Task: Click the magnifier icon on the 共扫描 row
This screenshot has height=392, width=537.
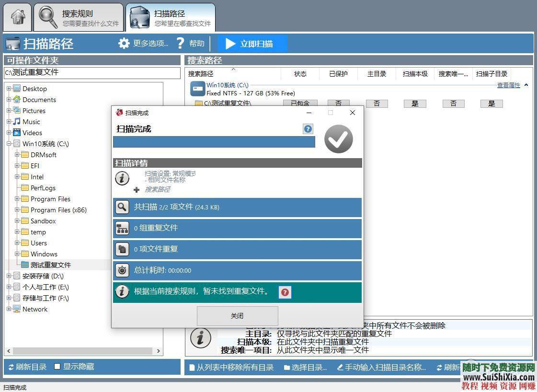Action: [x=122, y=207]
